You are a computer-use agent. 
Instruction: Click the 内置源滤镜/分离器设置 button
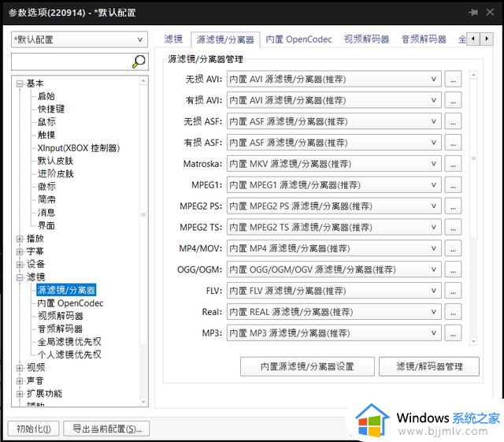pyautogui.click(x=307, y=366)
